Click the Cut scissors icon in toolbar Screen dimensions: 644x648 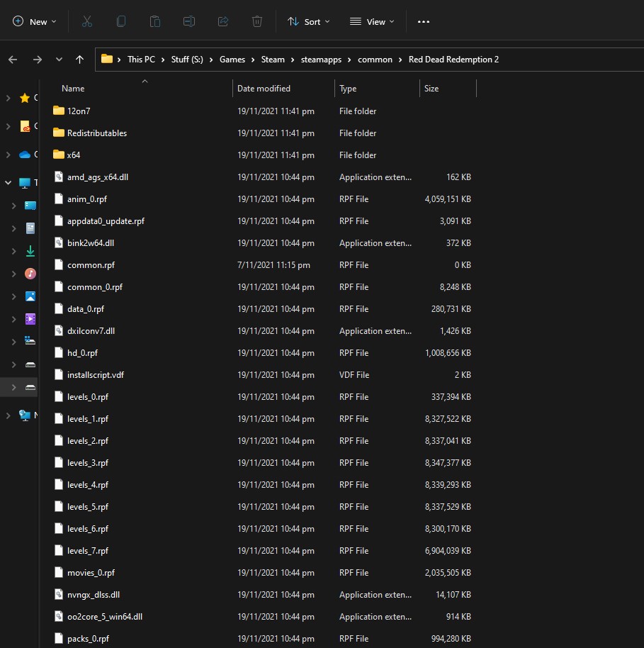[x=86, y=21]
